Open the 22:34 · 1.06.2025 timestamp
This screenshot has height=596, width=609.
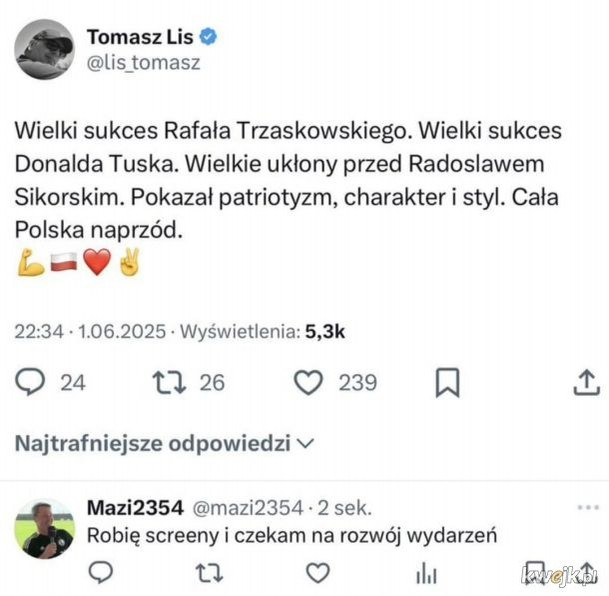pyautogui.click(x=90, y=332)
